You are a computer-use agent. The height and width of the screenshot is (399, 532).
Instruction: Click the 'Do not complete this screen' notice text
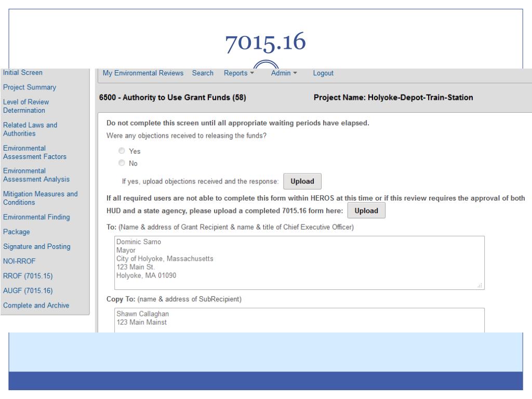click(x=237, y=123)
